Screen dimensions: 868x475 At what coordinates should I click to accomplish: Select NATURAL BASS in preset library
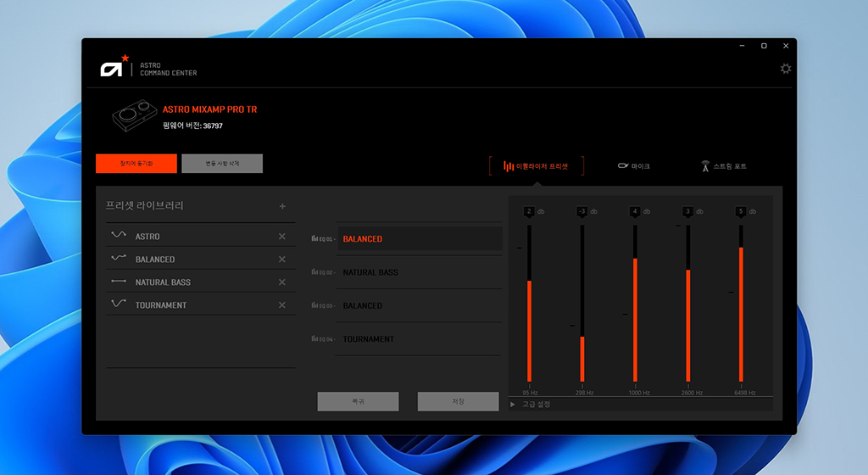[200, 282]
